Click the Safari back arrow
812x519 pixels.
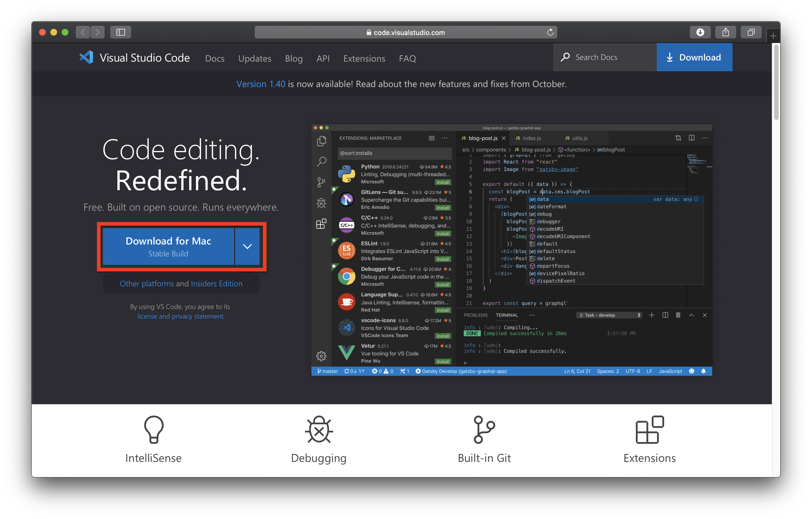click(83, 33)
